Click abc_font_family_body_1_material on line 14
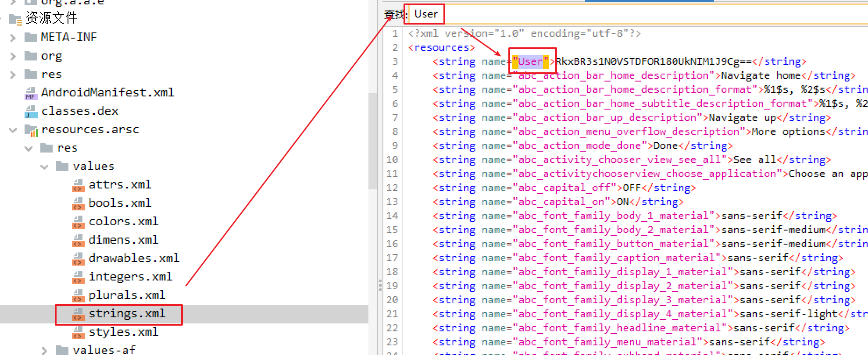 click(614, 216)
